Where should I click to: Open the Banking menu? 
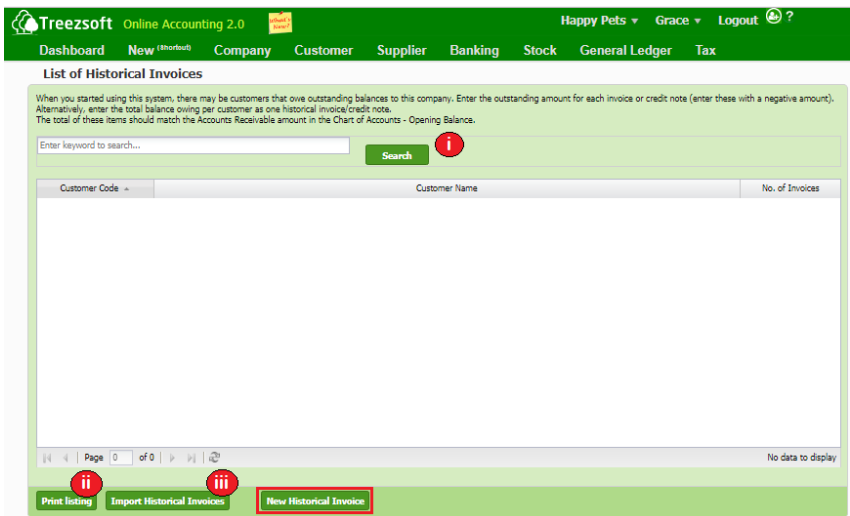pos(474,50)
